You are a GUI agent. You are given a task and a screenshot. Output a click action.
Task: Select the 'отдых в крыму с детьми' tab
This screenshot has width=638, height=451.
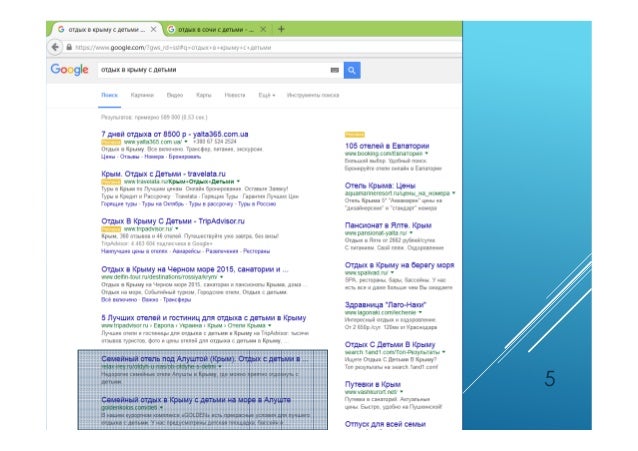(107, 29)
